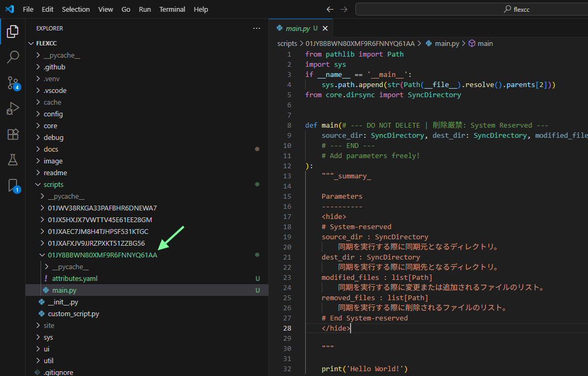Collapse the FLEXCC root folder
588x376 pixels.
point(147,43)
